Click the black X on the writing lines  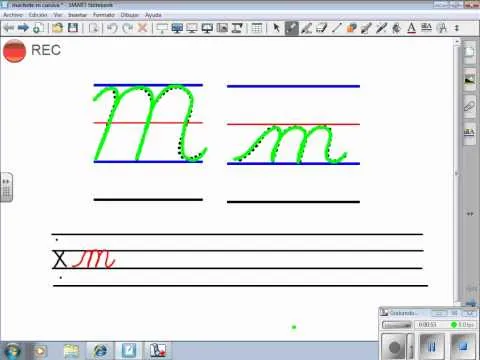pyautogui.click(x=60, y=259)
